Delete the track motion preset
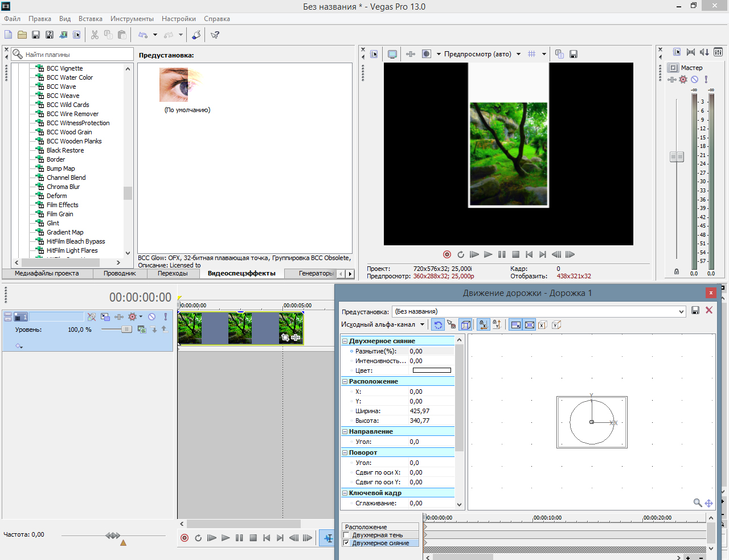 pyautogui.click(x=709, y=310)
